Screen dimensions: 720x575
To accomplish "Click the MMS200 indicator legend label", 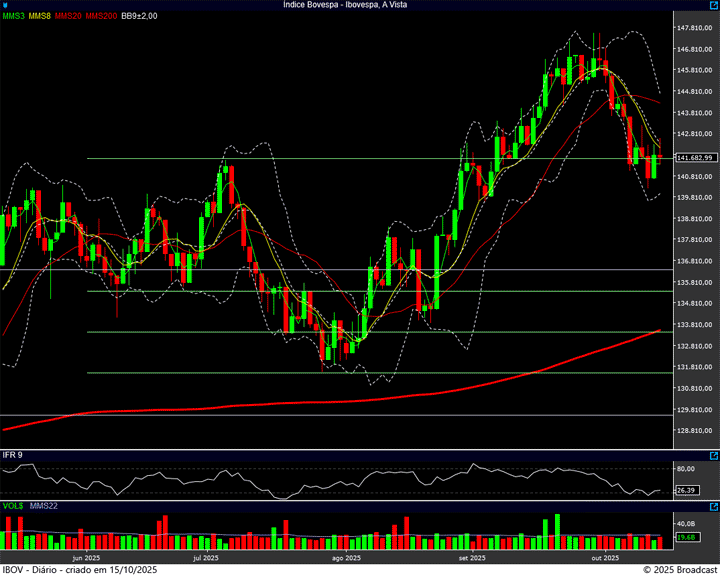I will [x=101, y=17].
